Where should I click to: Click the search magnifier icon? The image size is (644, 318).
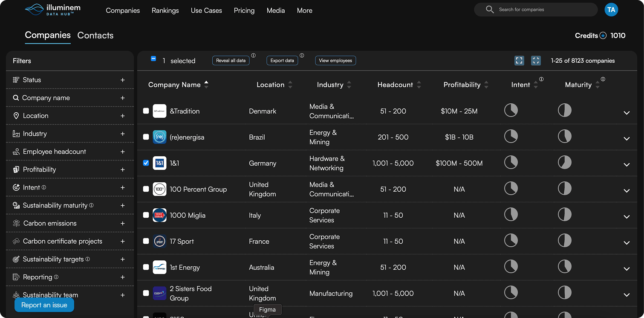490,9
